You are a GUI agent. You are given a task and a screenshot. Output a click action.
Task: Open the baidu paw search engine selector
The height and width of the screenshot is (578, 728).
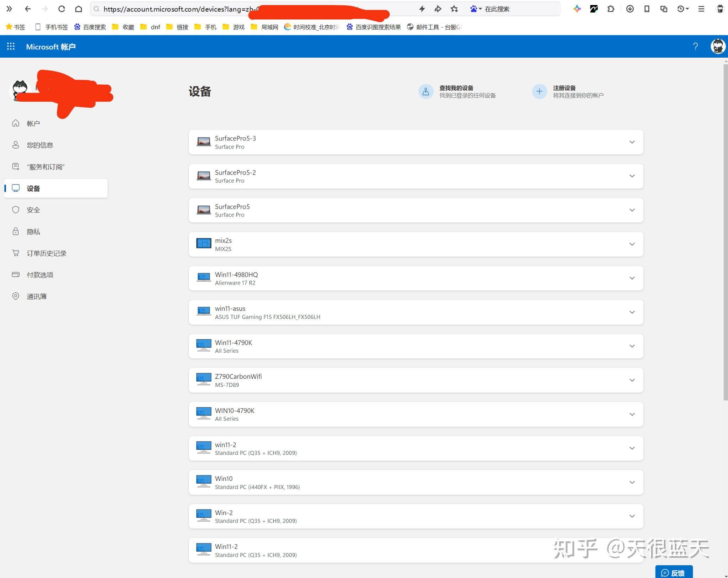[476, 9]
